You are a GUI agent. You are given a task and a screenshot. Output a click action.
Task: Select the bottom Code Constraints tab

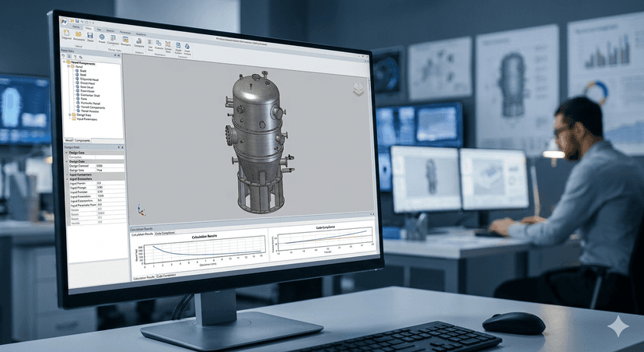click(x=166, y=276)
